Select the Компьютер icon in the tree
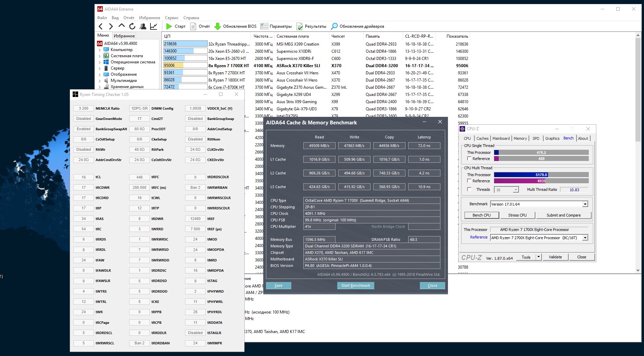 (106, 50)
